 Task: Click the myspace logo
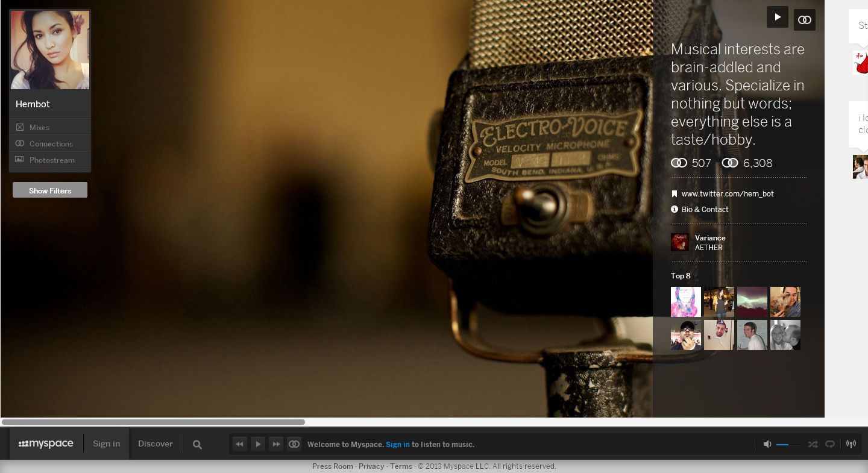pyautogui.click(x=46, y=444)
